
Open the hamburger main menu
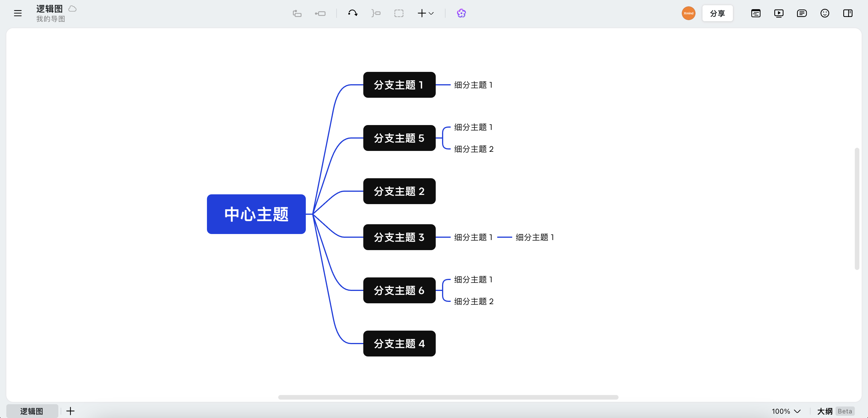[x=18, y=13]
